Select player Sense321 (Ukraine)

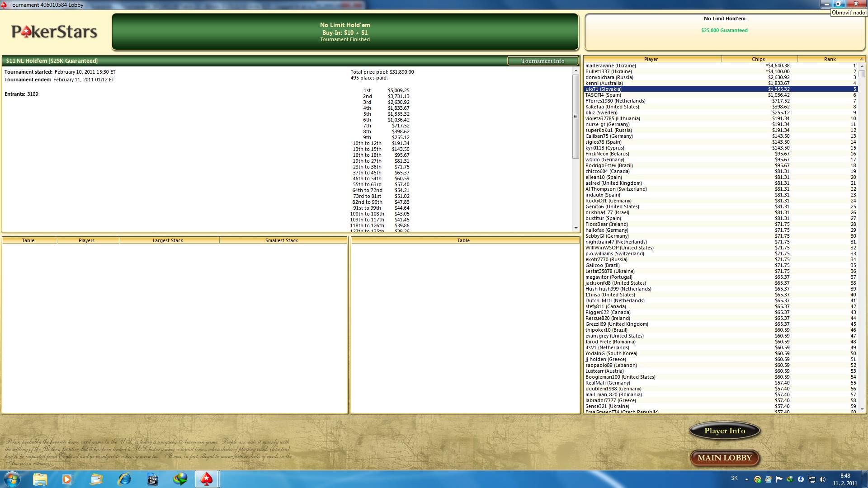[x=721, y=406]
